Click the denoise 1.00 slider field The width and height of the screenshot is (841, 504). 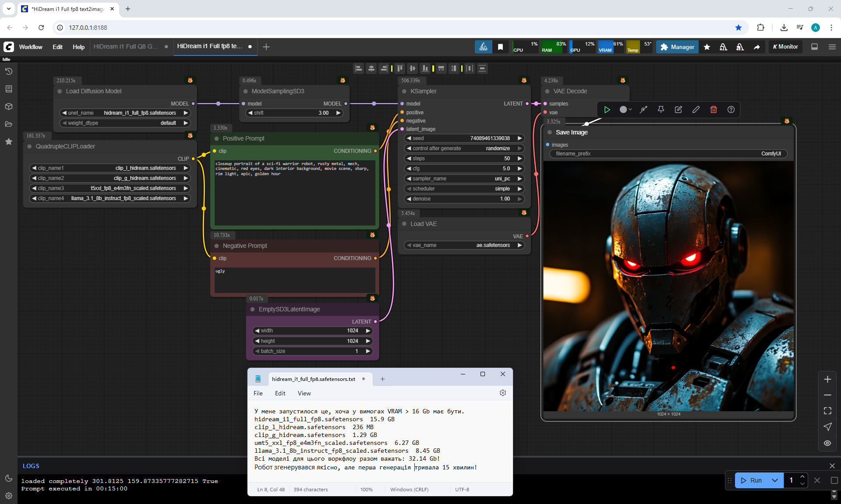pyautogui.click(x=464, y=199)
